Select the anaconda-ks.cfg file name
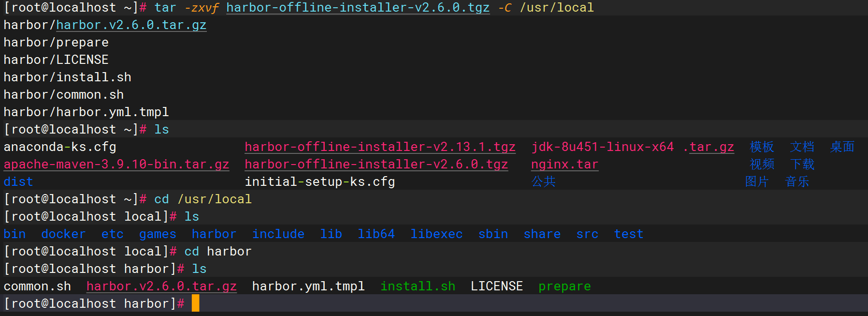The image size is (868, 316). [x=60, y=147]
